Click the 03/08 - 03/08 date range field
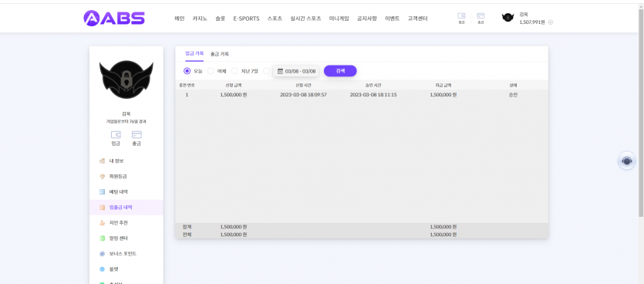 coord(296,71)
